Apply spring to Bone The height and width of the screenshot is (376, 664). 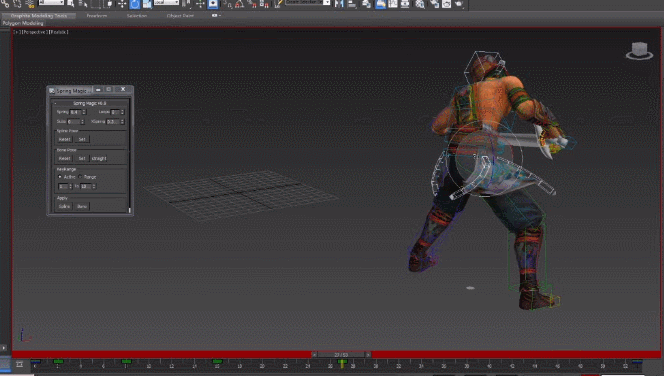(x=82, y=206)
